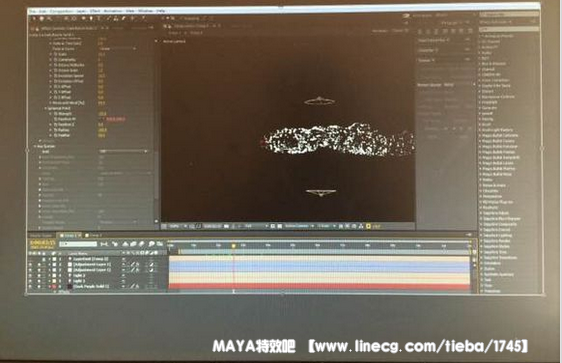Click the timeline current timecode display
The image size is (562, 363).
(x=42, y=243)
